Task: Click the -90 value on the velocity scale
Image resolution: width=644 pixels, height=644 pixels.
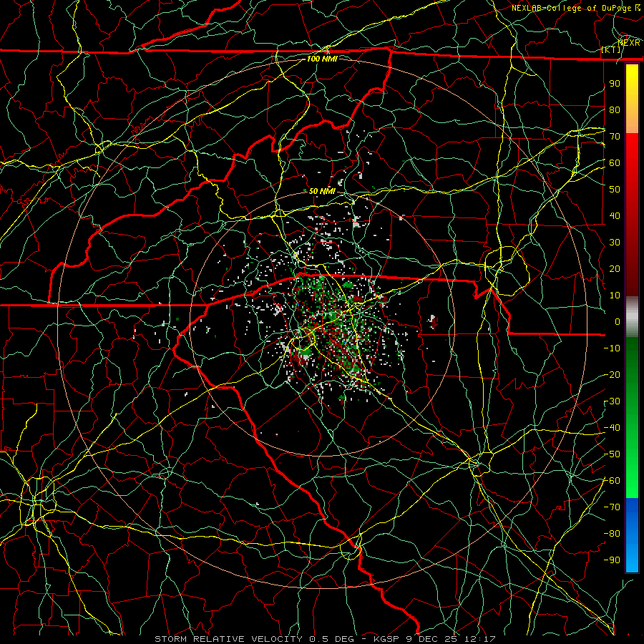Action: (x=612, y=560)
